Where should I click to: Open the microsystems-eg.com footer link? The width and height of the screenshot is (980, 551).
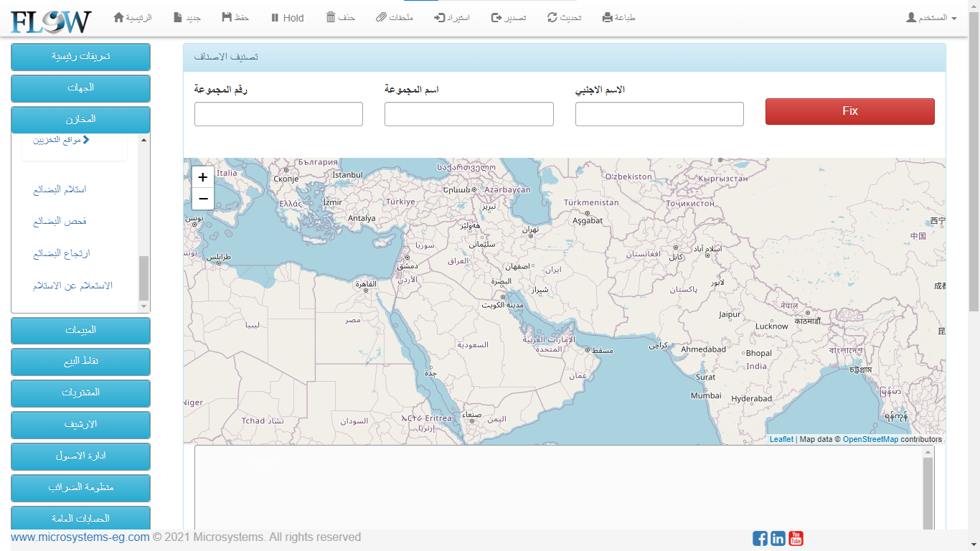point(80,537)
